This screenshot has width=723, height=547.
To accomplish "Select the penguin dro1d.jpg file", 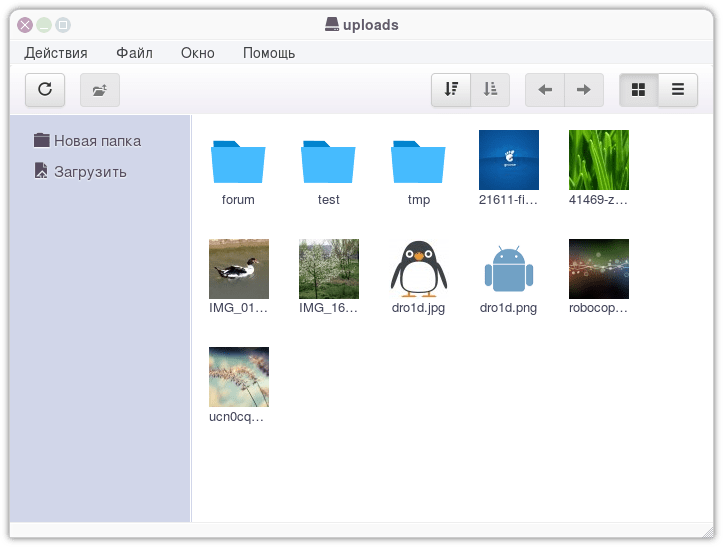I will [x=419, y=268].
